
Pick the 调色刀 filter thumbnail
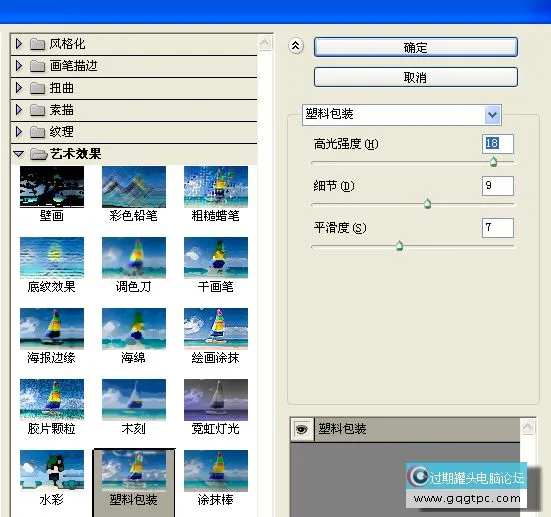(134, 258)
